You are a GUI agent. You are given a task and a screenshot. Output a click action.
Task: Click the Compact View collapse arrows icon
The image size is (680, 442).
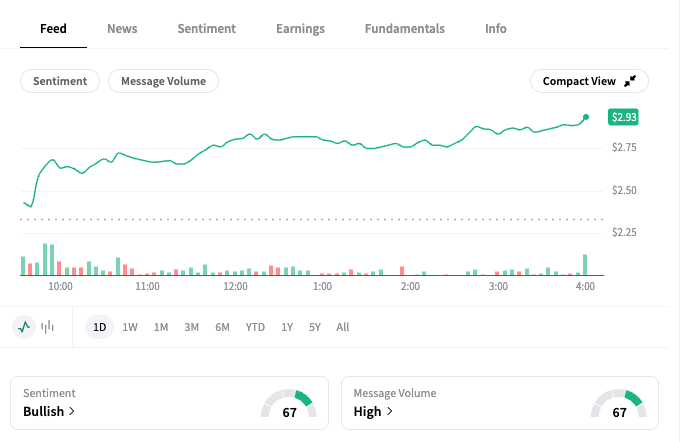pos(630,81)
